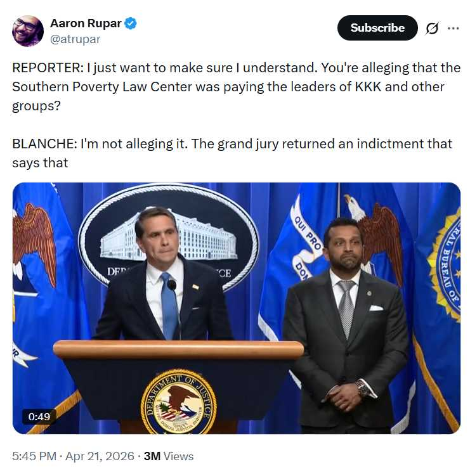470x476 pixels.
Task: Go to the @atrupar handle
Action: (x=75, y=39)
